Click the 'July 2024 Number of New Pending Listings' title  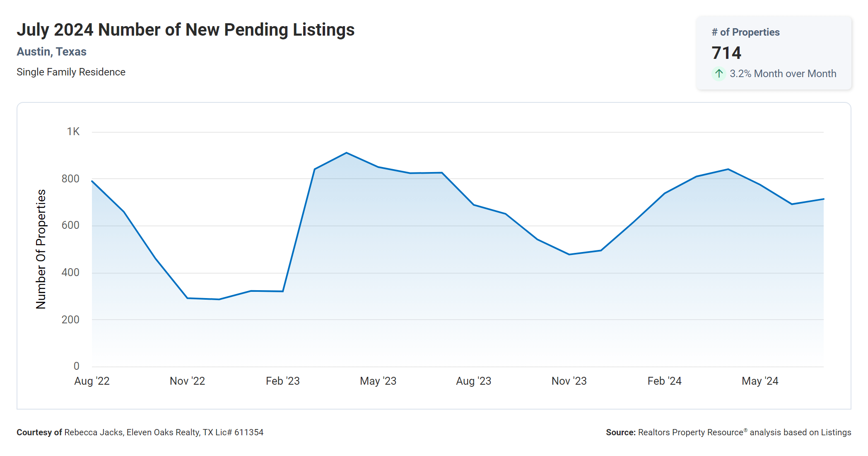click(x=186, y=30)
